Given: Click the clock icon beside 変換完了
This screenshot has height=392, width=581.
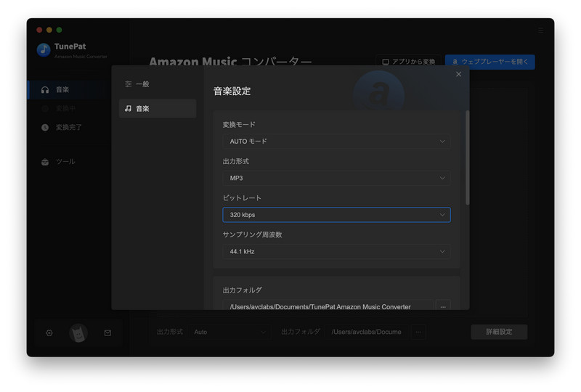Looking at the screenshot, I should click(45, 128).
